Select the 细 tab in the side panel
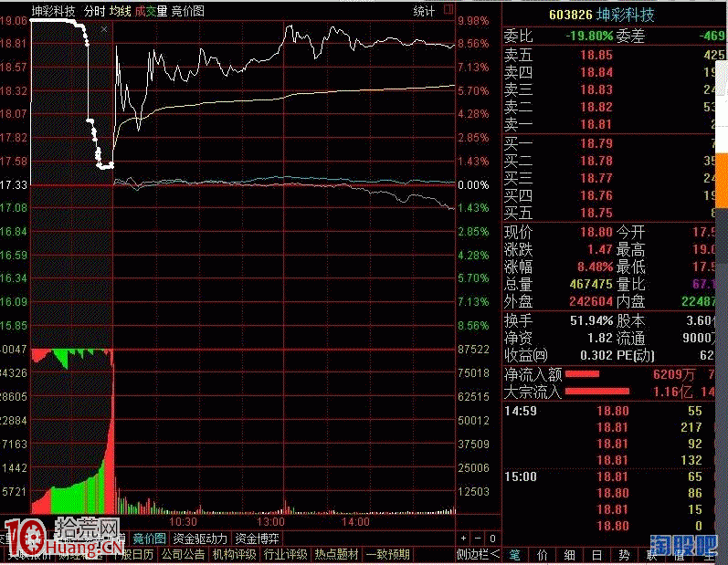Screen dimensions: 728x565 coord(569,555)
